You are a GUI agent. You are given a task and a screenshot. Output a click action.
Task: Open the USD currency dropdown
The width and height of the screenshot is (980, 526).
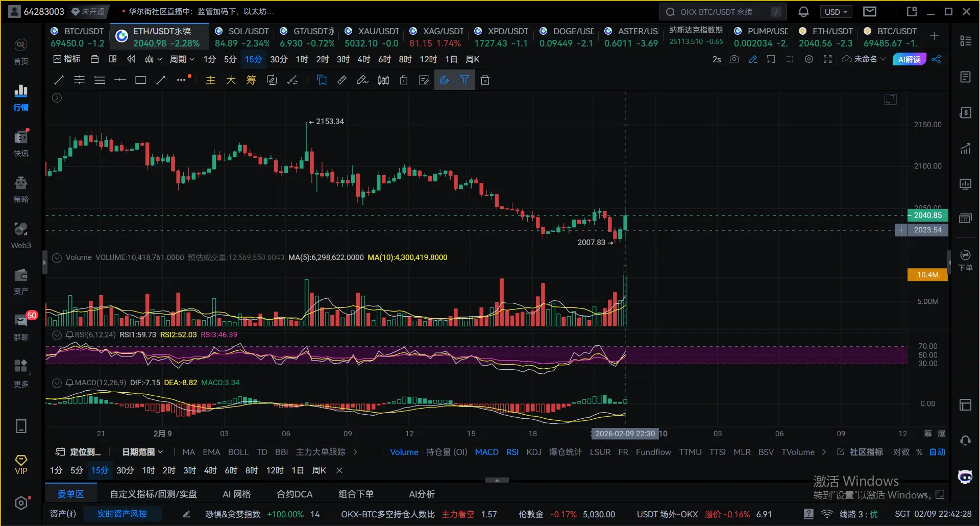click(836, 12)
